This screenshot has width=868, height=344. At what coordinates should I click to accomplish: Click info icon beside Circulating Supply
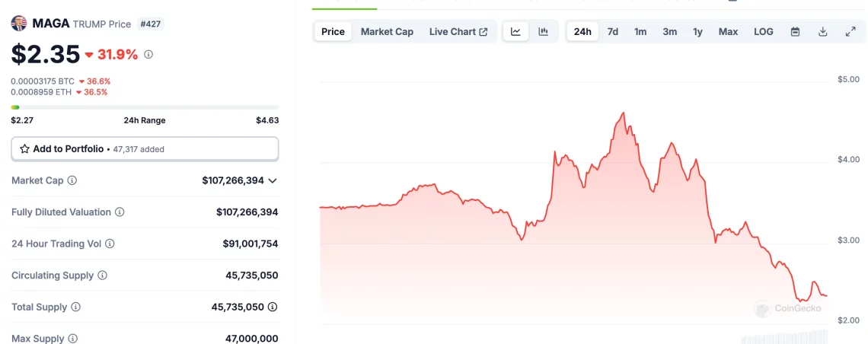click(102, 276)
